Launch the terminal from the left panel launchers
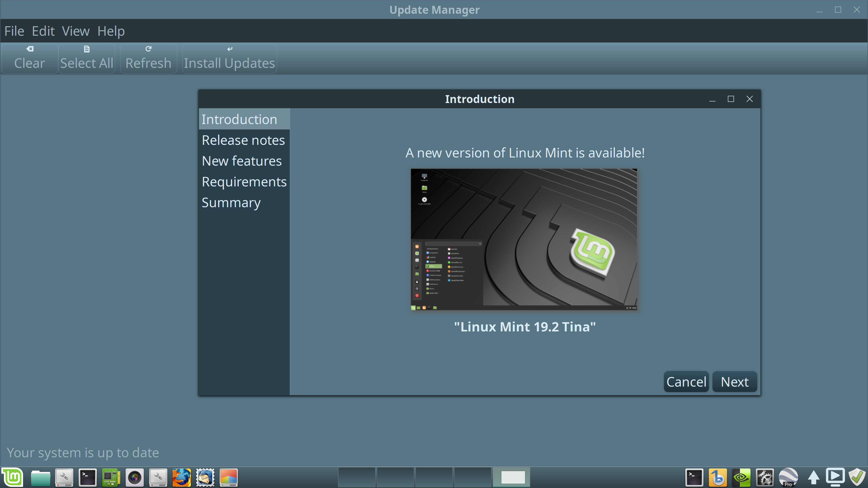The image size is (868, 488). click(x=88, y=477)
